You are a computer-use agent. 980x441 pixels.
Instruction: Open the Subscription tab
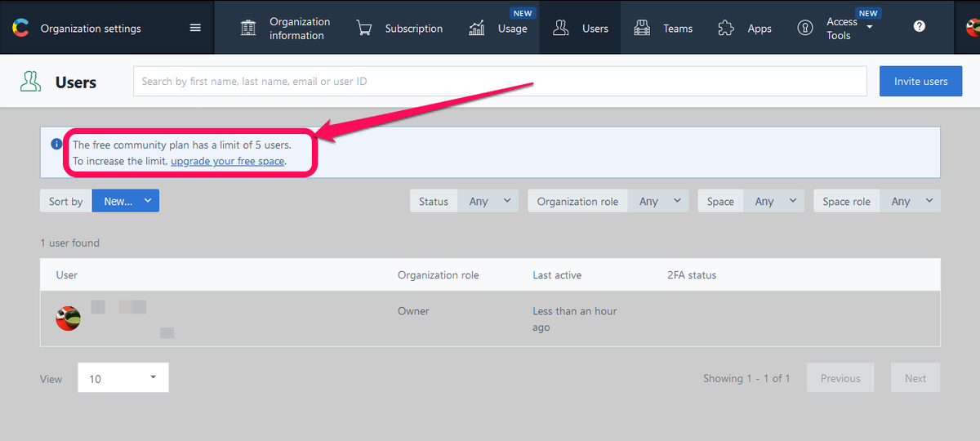tap(399, 28)
